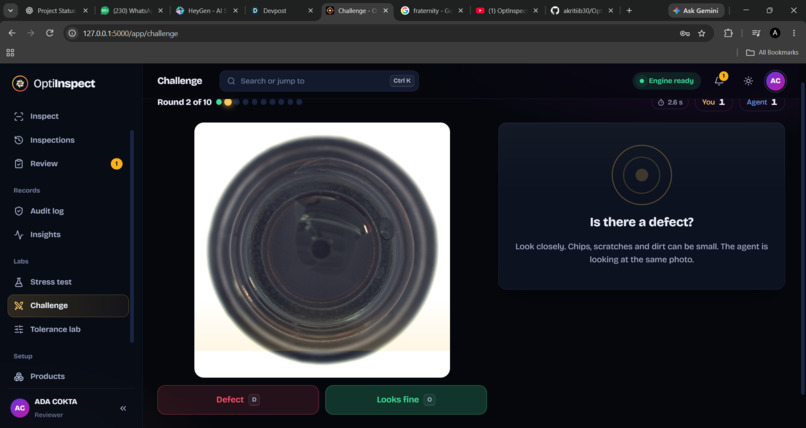Click the concentric target icon
This screenshot has width=806, height=428.
642,175
